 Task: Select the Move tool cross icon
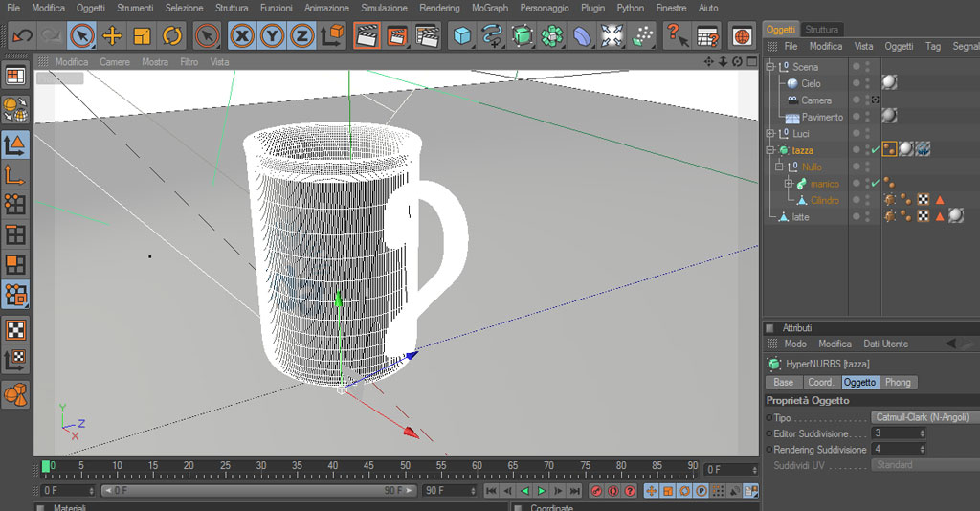(112, 36)
